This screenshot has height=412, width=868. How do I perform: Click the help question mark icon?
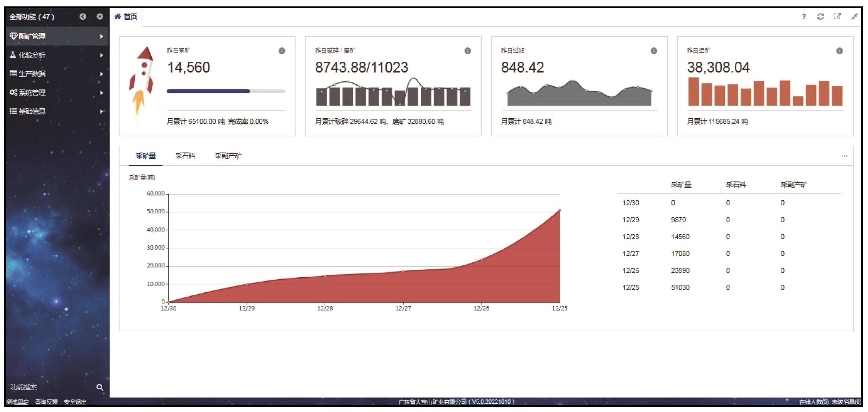804,17
